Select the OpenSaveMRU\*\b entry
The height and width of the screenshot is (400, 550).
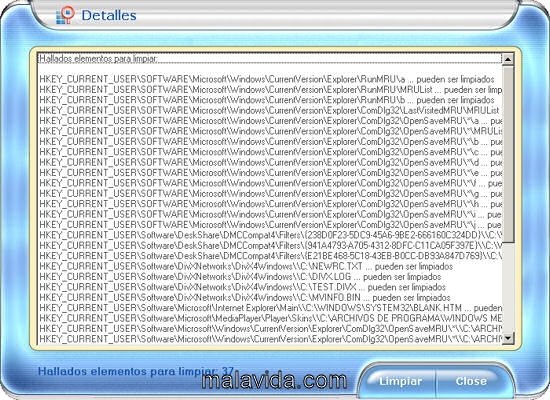(x=270, y=142)
